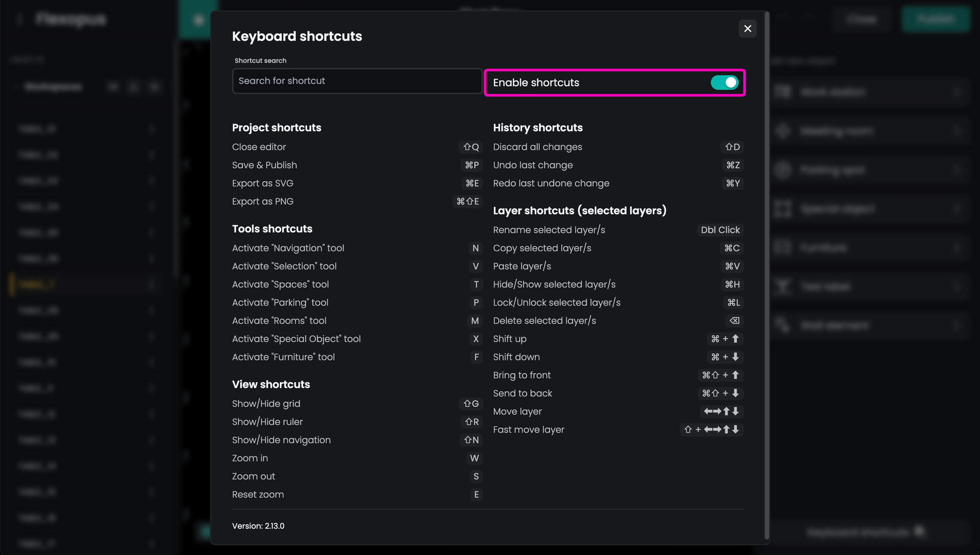Click the Close button next to Publish
Viewport: 980px width, 555px height.
point(862,19)
